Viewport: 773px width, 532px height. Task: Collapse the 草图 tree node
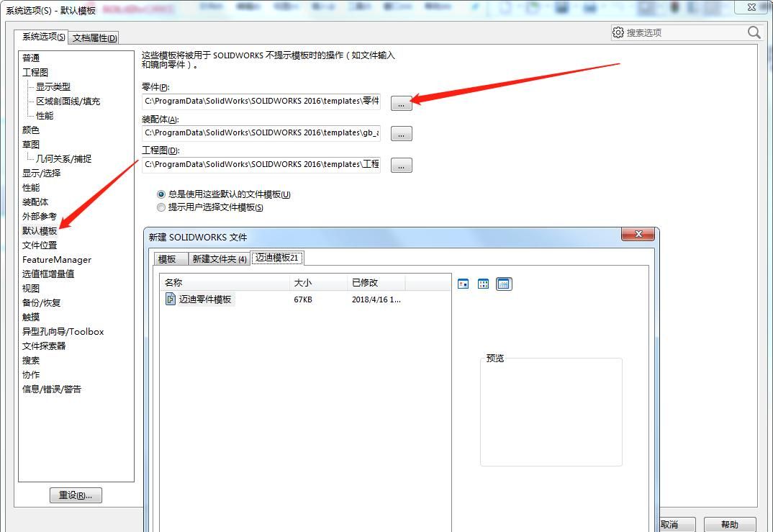30,144
